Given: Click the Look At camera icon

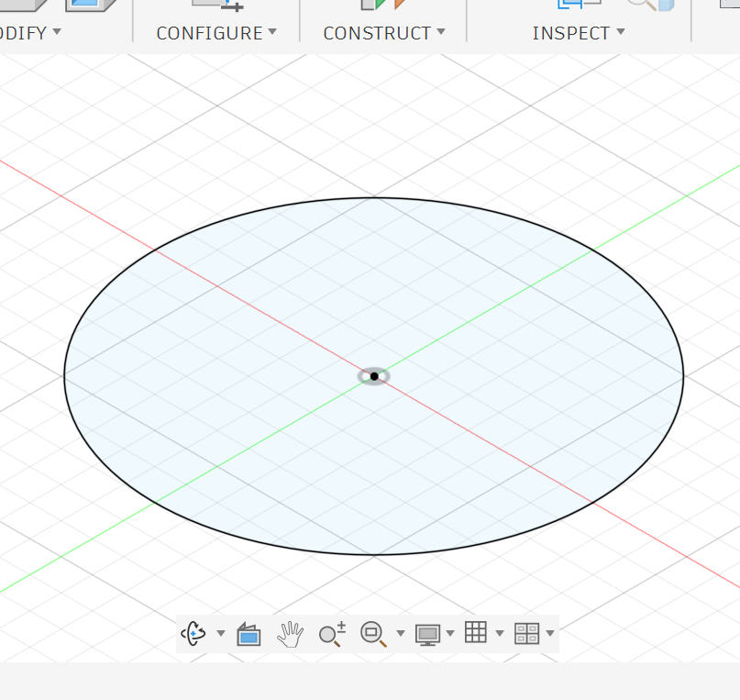Looking at the screenshot, I should click(x=249, y=634).
